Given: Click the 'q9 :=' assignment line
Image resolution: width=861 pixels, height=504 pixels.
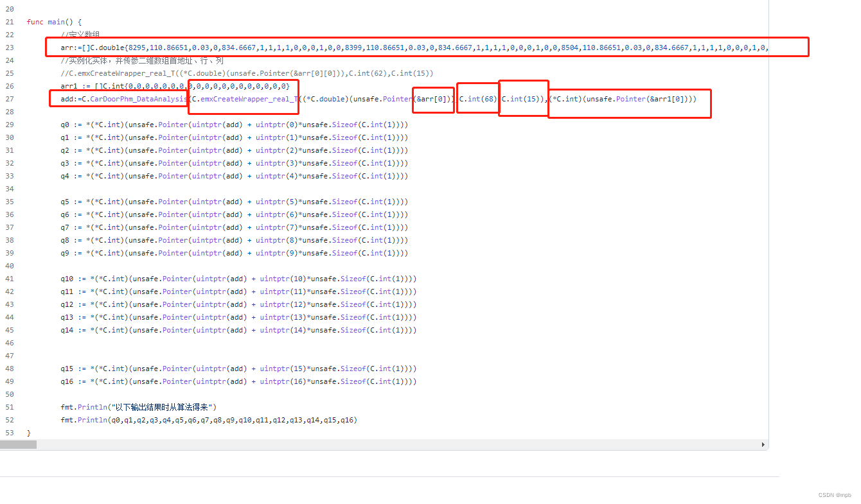Looking at the screenshot, I should click(234, 253).
